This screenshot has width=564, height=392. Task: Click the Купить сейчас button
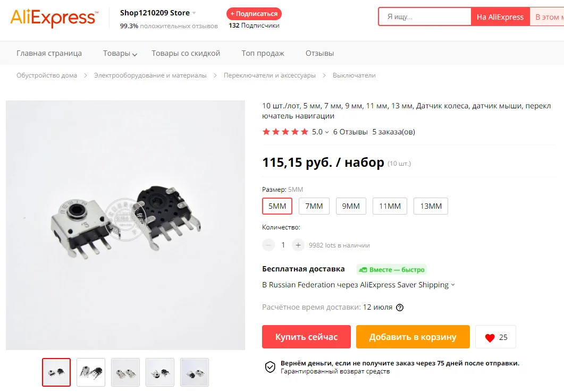307,337
